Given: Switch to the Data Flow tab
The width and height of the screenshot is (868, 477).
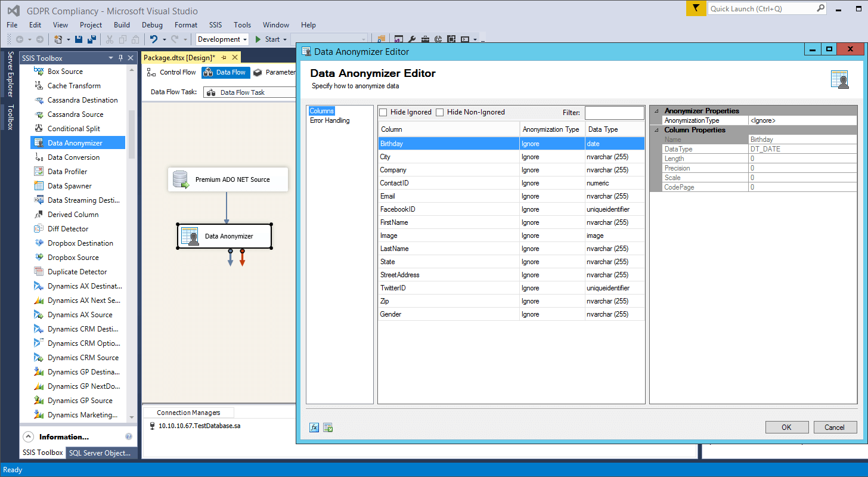Looking at the screenshot, I should [225, 72].
